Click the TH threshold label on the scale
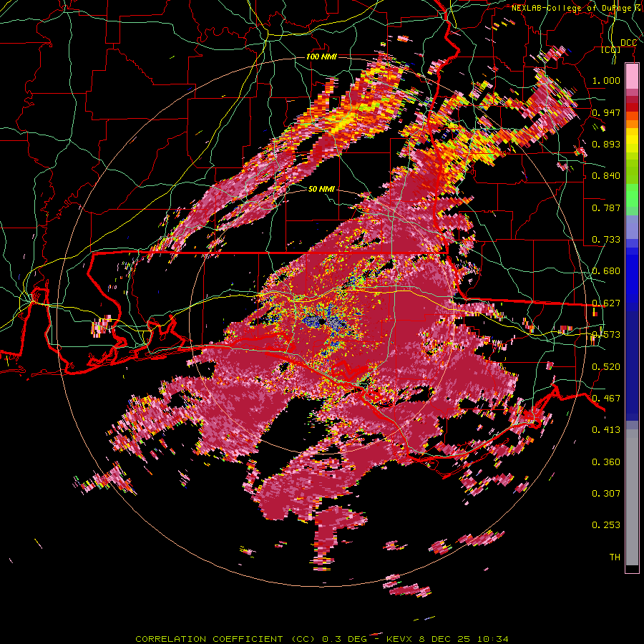Image resolution: width=644 pixels, height=644 pixels. [x=615, y=557]
